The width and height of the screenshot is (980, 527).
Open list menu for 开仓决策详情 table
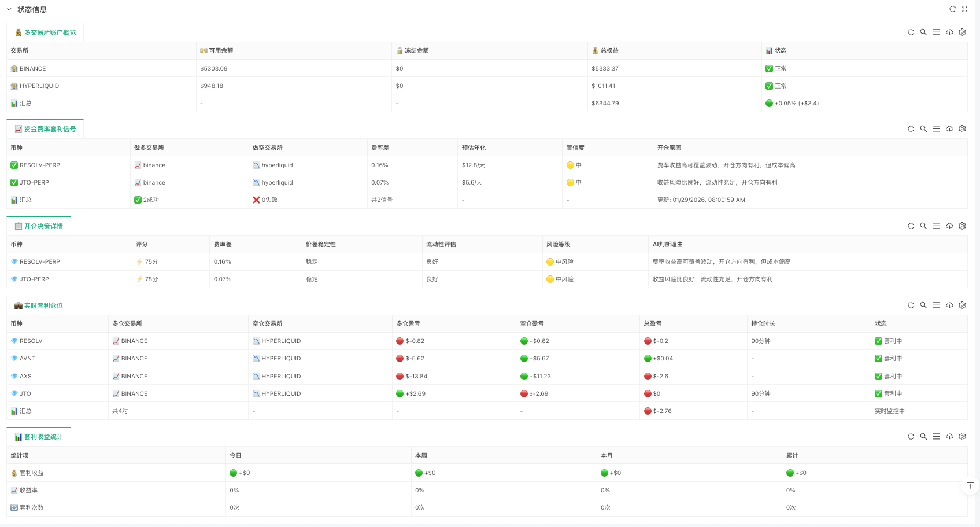tap(936, 226)
